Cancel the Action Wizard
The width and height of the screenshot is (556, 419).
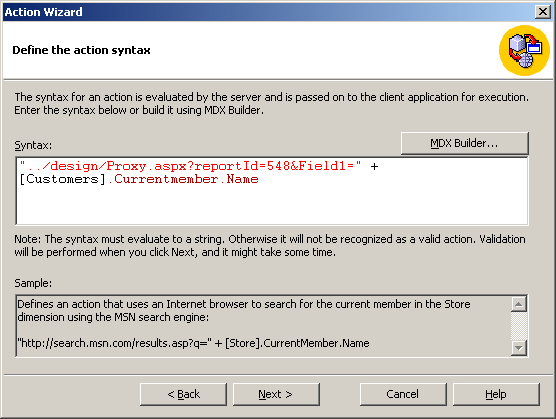tap(403, 394)
